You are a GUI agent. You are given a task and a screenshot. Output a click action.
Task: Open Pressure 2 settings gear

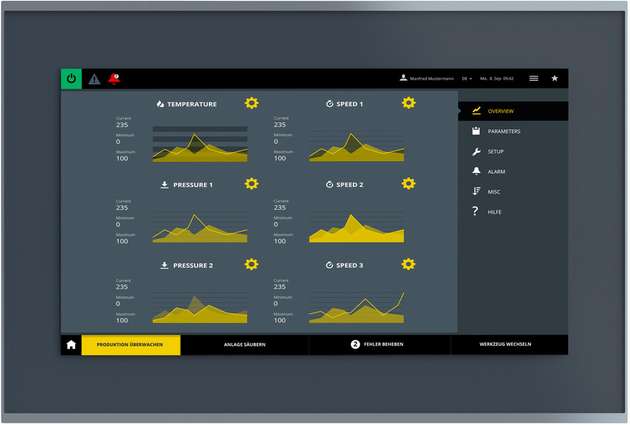(x=251, y=265)
